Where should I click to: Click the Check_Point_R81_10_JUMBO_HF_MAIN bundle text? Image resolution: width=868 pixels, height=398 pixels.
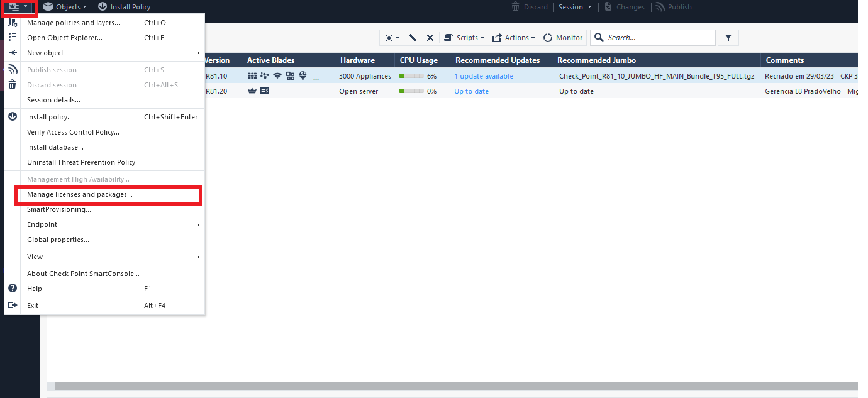(657, 76)
